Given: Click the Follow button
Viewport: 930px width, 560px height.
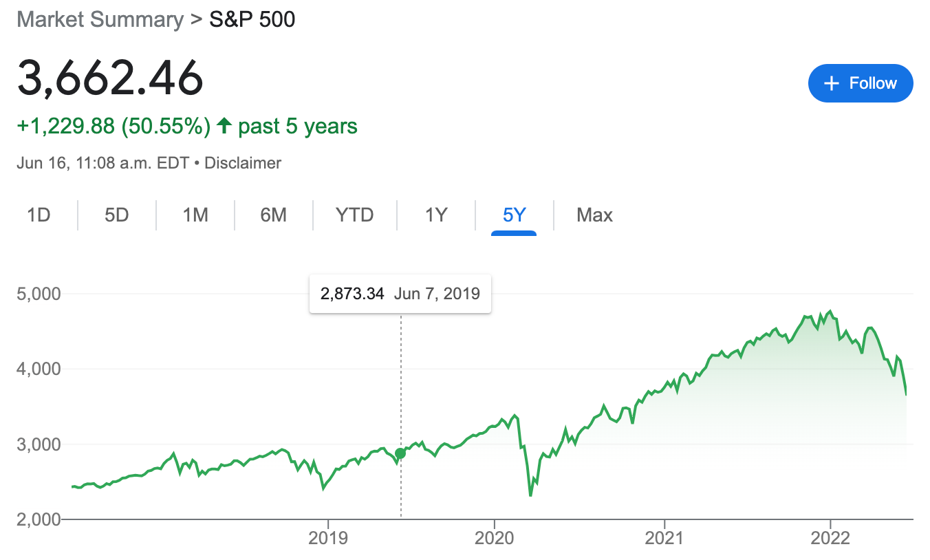Looking at the screenshot, I should tap(861, 83).
